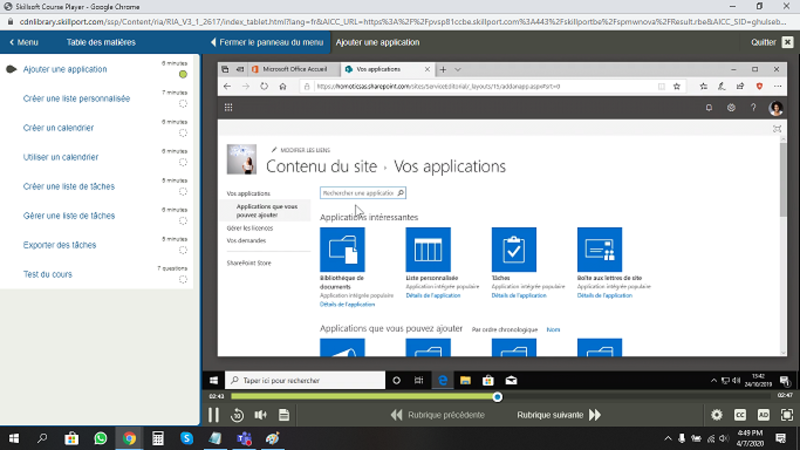Click Edge refresh button
This screenshot has width=800, height=450.
click(264, 86)
